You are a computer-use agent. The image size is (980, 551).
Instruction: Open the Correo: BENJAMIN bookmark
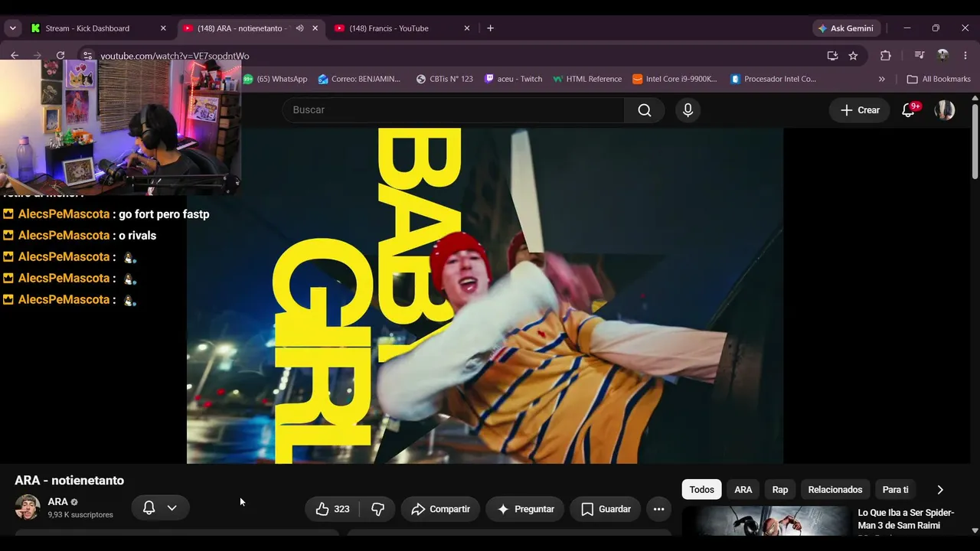click(360, 79)
